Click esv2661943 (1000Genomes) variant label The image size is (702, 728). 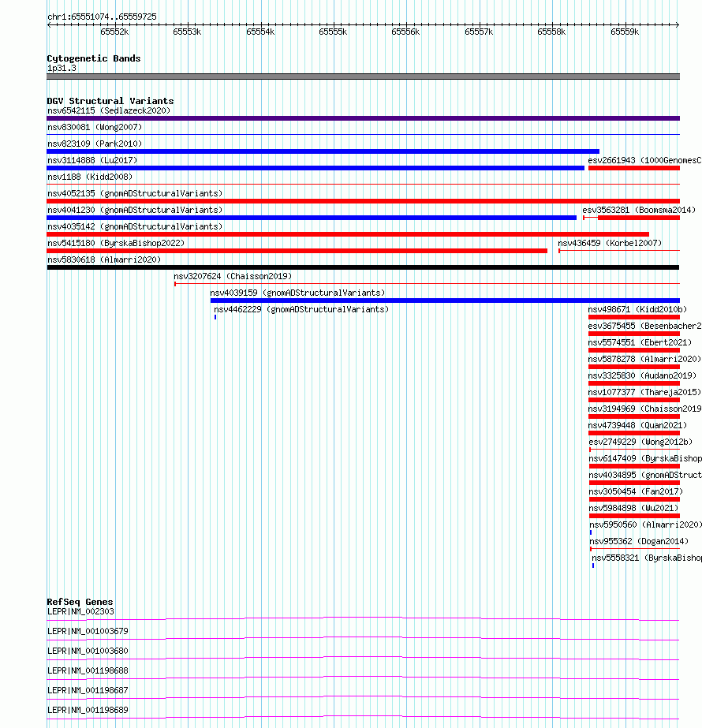645,160
